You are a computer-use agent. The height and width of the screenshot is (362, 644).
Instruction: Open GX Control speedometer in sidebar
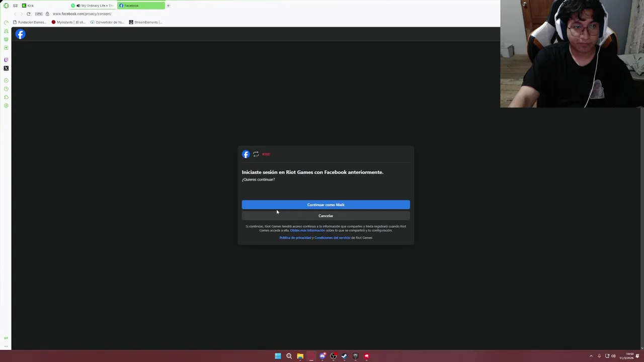click(6, 23)
